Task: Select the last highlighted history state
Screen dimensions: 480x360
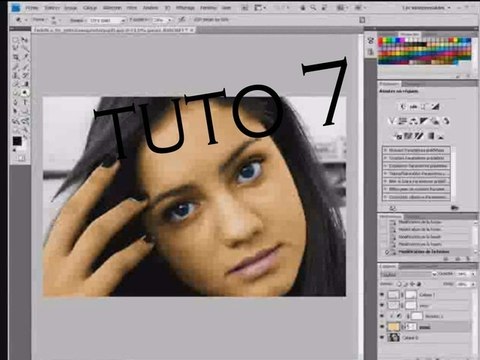Action: point(424,252)
